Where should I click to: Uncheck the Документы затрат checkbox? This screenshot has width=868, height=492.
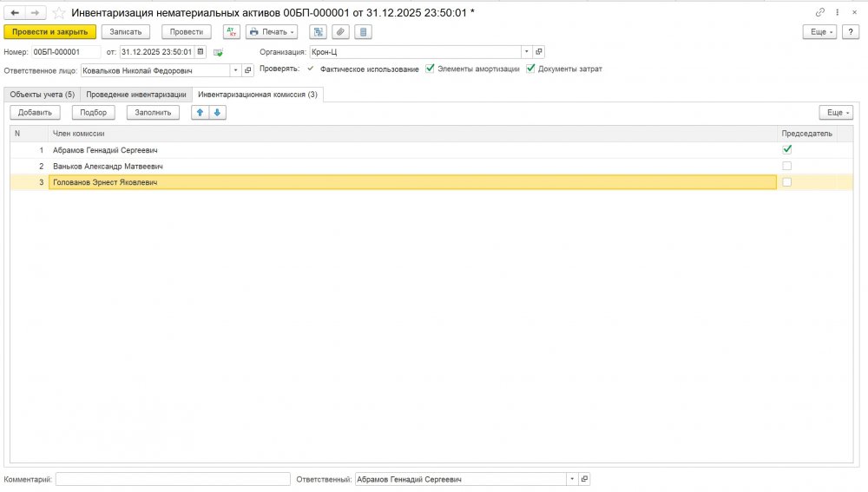tap(530, 69)
